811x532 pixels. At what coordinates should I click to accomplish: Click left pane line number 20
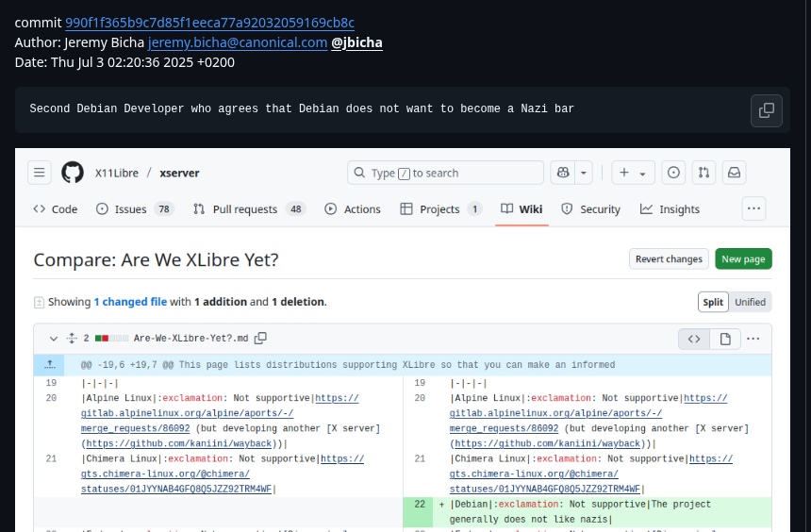tap(51, 398)
